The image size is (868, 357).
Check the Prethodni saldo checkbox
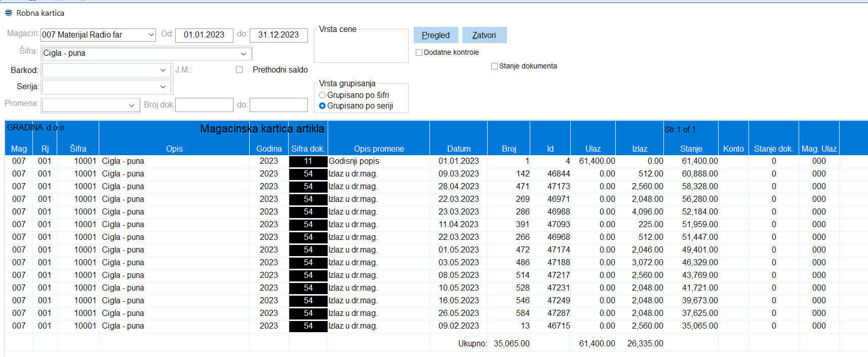coord(240,70)
